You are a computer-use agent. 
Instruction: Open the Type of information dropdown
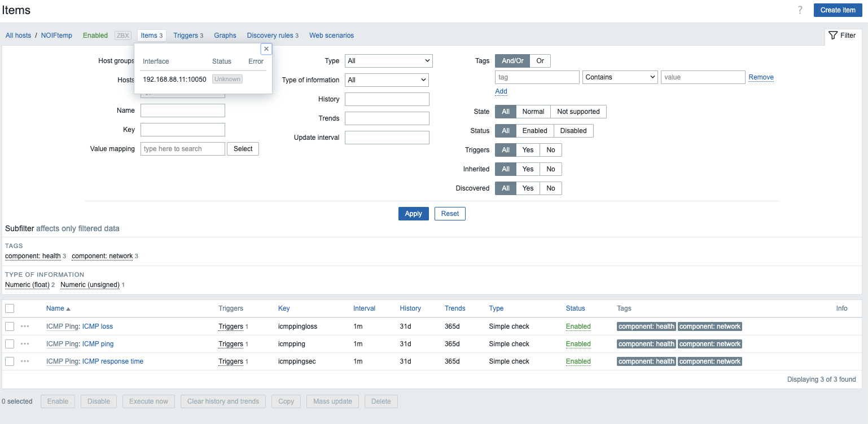click(387, 80)
